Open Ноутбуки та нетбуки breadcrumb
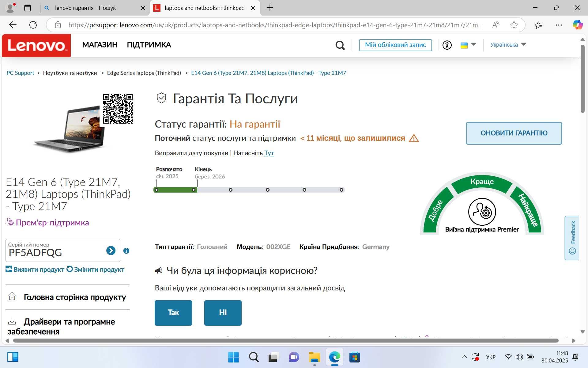The height and width of the screenshot is (368, 588). (x=70, y=73)
